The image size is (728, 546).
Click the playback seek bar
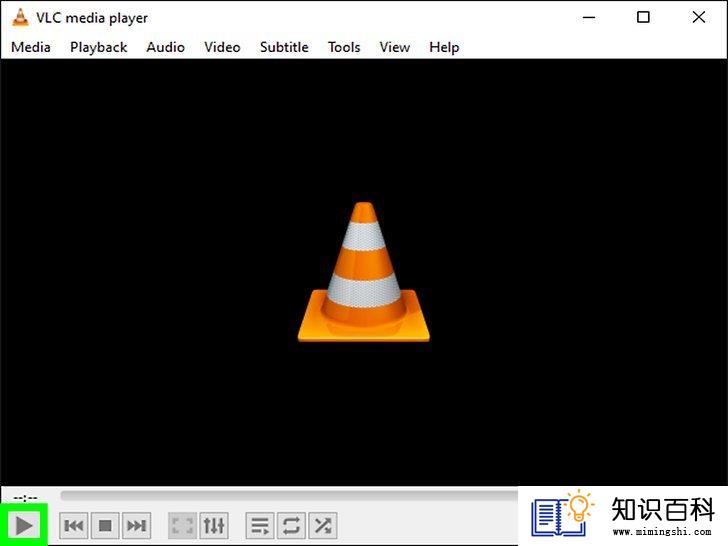[289, 496]
